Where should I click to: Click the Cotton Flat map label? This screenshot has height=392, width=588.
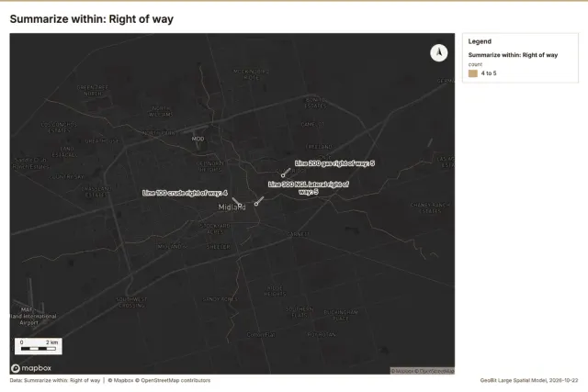261,335
